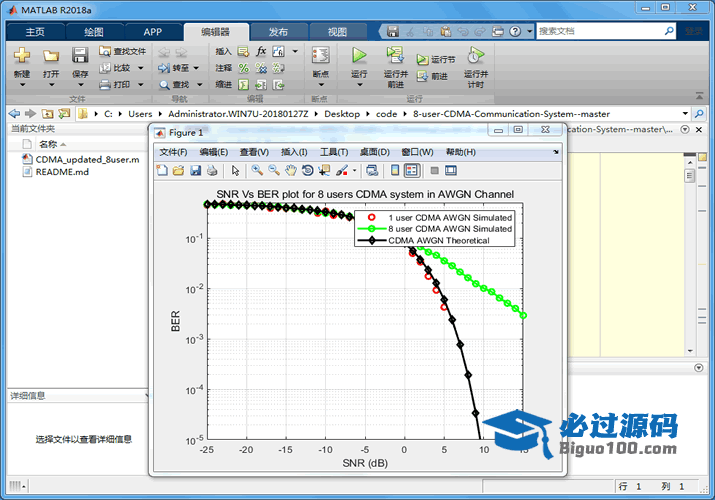The image size is (715, 500).
Task: Toggle the Insert Colorbar button in figure toolbar
Action: pos(395,170)
